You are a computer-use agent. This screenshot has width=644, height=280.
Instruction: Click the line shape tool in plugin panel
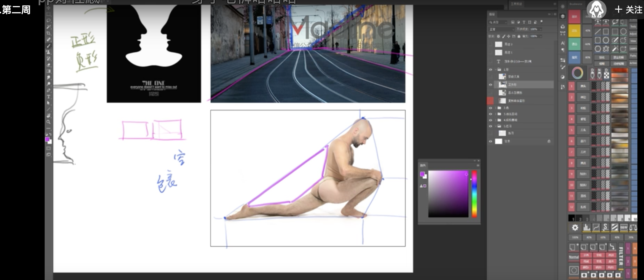(598, 32)
